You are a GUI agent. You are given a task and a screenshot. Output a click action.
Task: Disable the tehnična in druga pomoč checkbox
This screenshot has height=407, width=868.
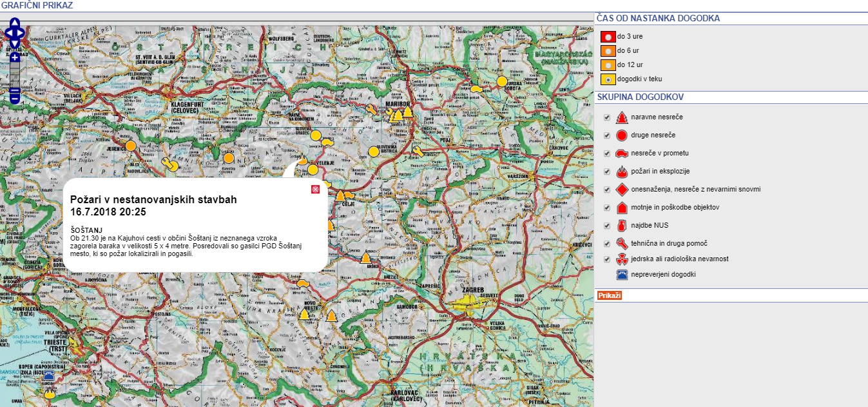pyautogui.click(x=607, y=243)
